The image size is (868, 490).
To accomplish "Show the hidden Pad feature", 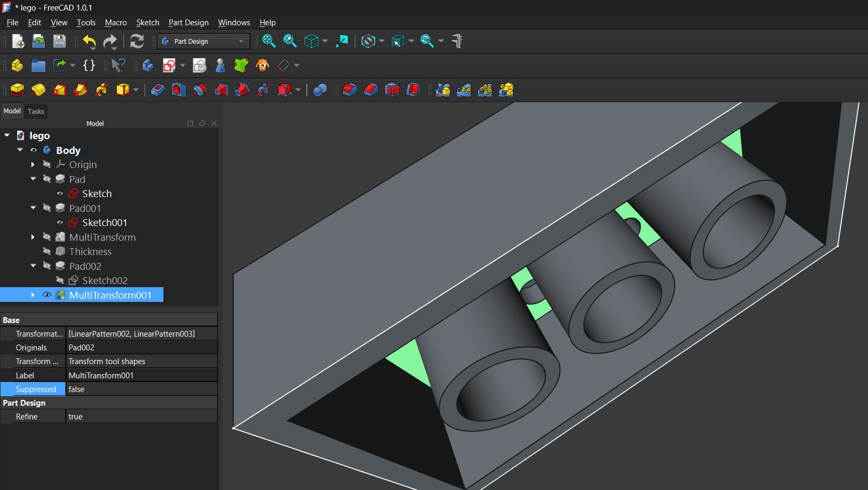I will click(x=47, y=179).
